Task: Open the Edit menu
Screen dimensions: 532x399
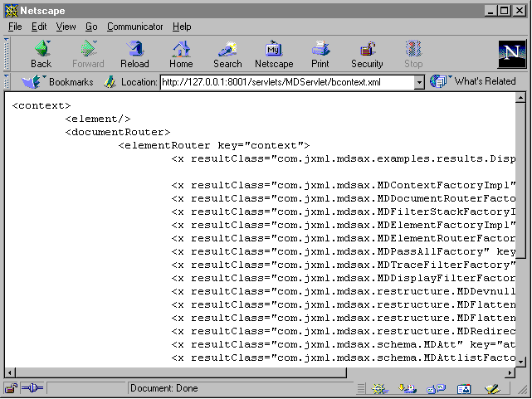Action: [x=39, y=27]
